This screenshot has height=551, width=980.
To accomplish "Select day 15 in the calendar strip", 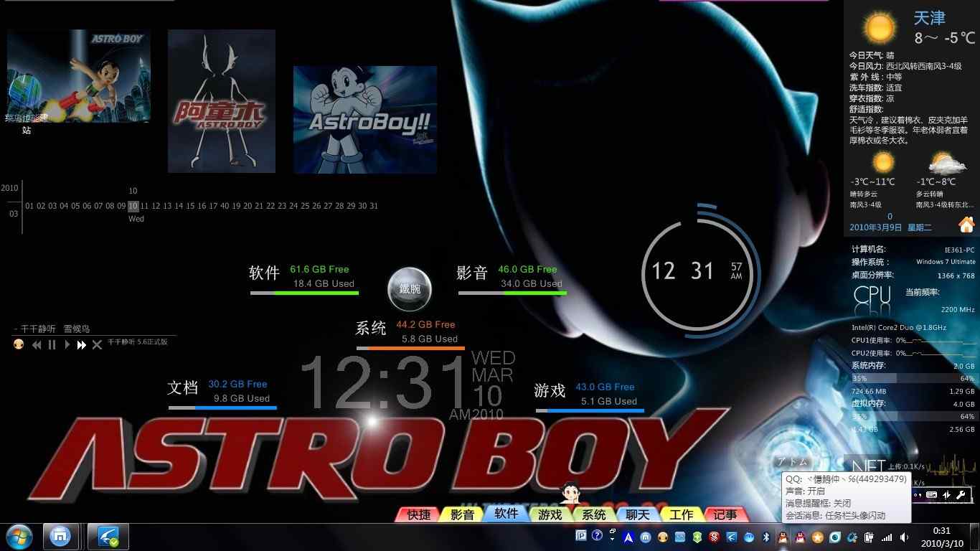I will pyautogui.click(x=190, y=206).
